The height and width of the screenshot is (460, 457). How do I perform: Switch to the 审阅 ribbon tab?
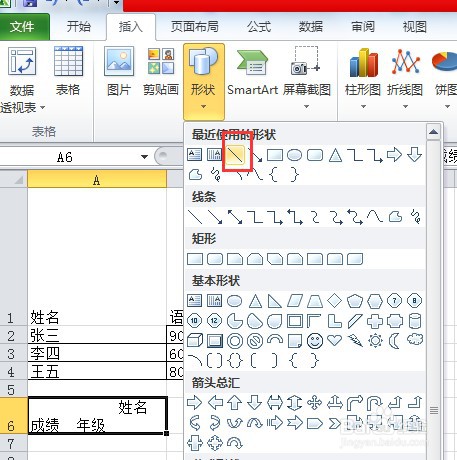pyautogui.click(x=363, y=27)
